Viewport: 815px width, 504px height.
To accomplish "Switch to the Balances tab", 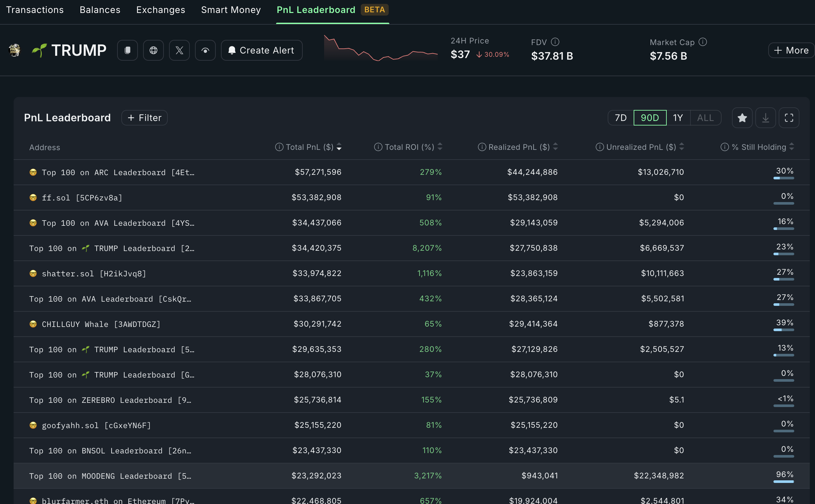I will point(100,10).
